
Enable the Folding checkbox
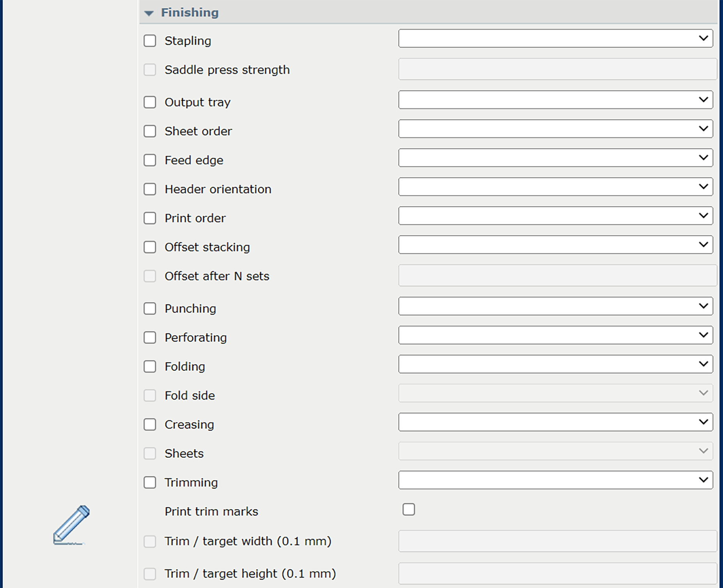150,367
